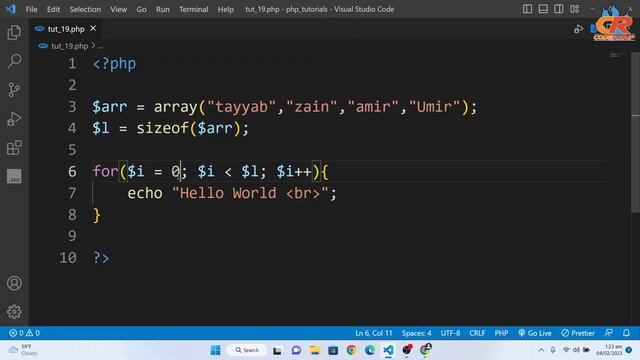Open Google Chrome from the taskbar
640x360 pixels.
click(x=351, y=350)
